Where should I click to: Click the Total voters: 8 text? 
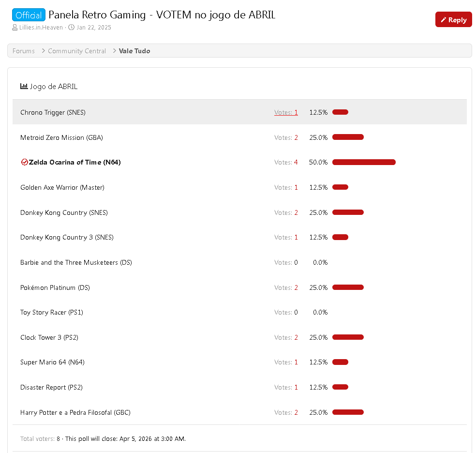click(40, 439)
